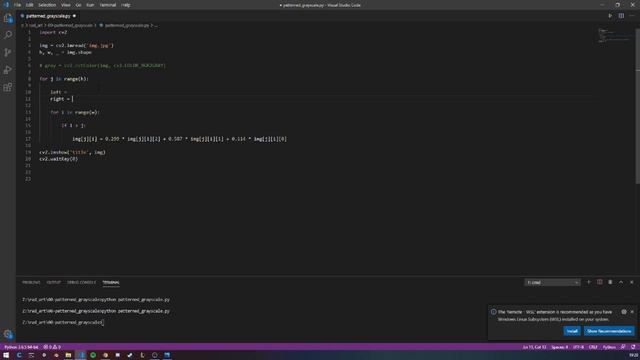Create a new terminal with plus icon
Screen dimensions: 640x360
pos(589,282)
